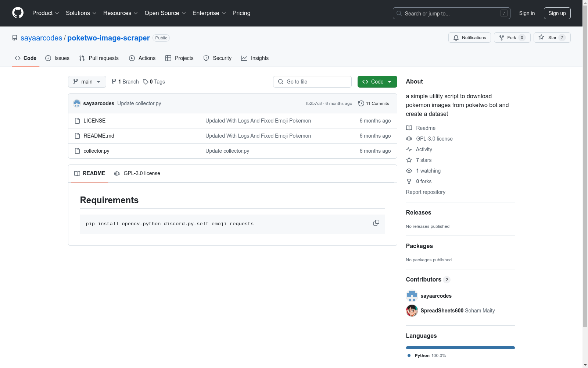Screen dimensions: 588x368
Task: Switch to the Issues tab
Action: [x=57, y=58]
